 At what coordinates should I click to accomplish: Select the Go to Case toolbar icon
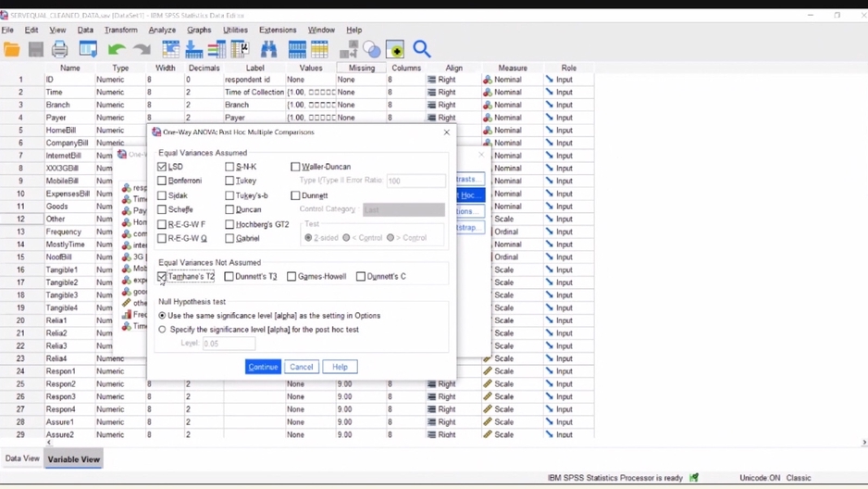tap(170, 50)
